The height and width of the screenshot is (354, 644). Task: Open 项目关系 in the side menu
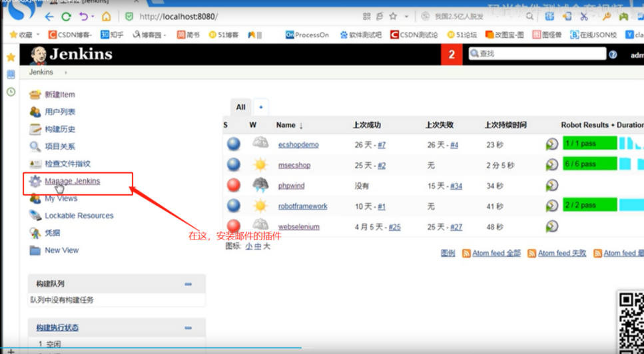tap(60, 146)
